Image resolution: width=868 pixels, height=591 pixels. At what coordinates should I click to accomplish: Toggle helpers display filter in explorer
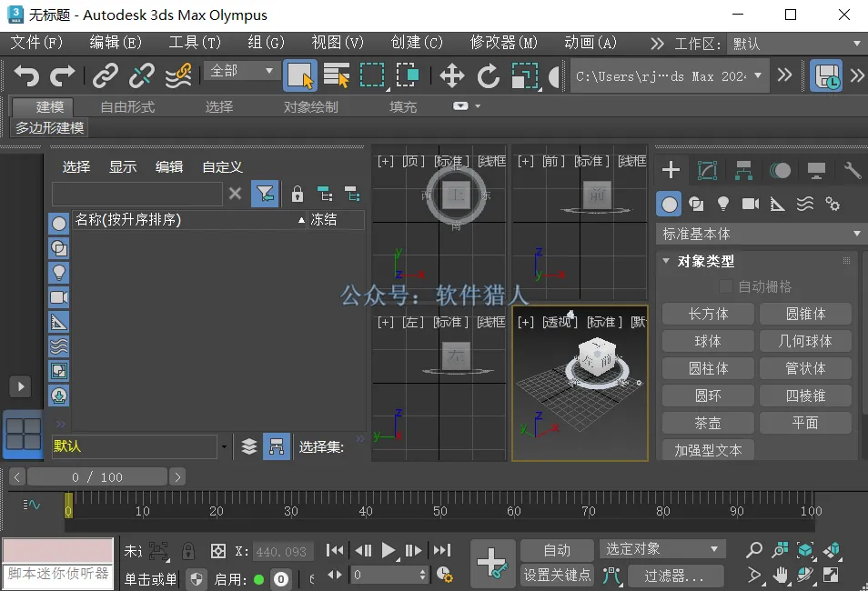tap(58, 322)
